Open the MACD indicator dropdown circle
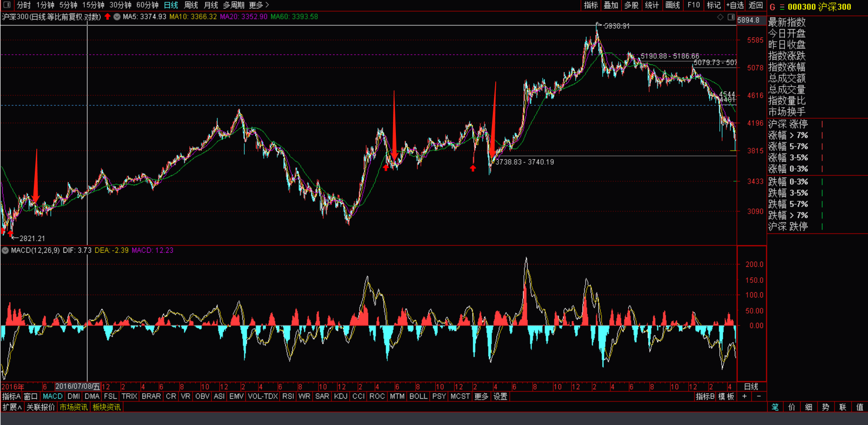This screenshot has width=868, height=425. [x=5, y=250]
